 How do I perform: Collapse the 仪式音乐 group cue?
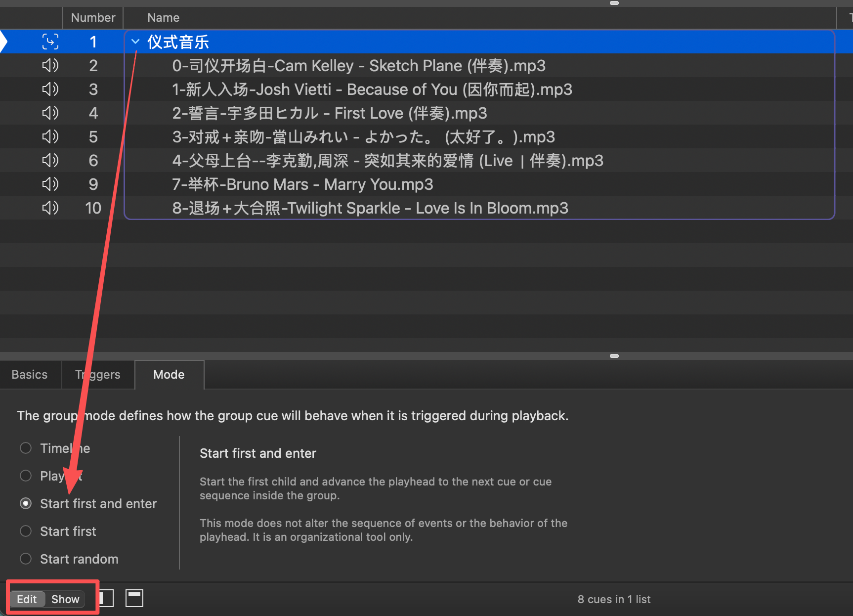(x=135, y=42)
